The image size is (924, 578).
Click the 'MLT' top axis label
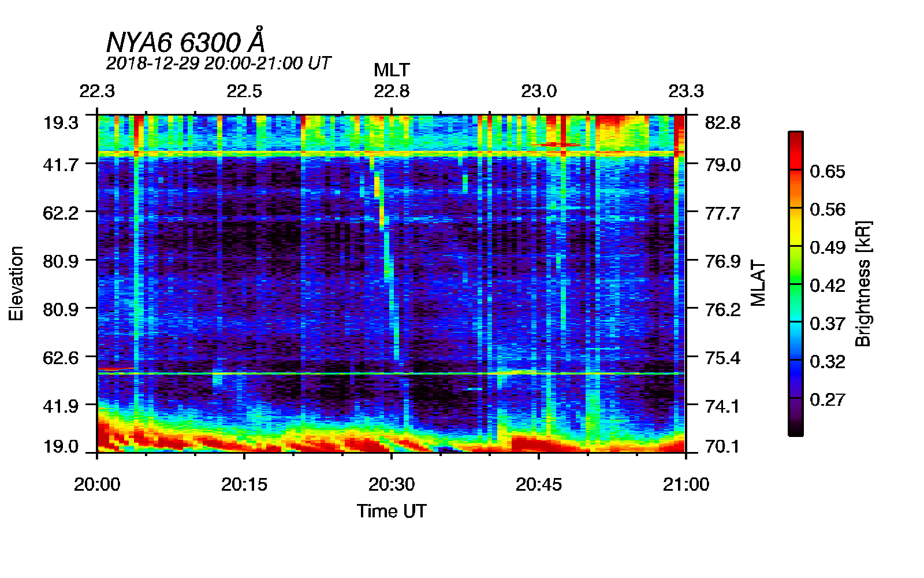click(x=392, y=70)
